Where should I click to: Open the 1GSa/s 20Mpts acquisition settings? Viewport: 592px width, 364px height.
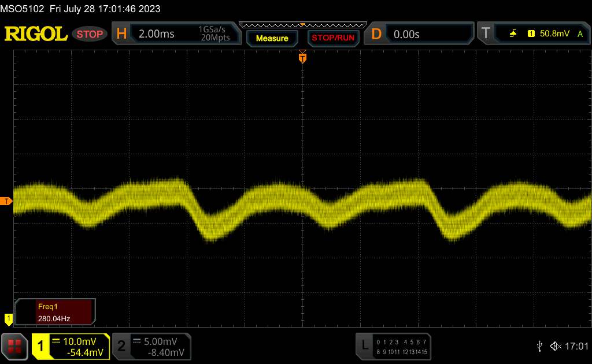coord(214,34)
